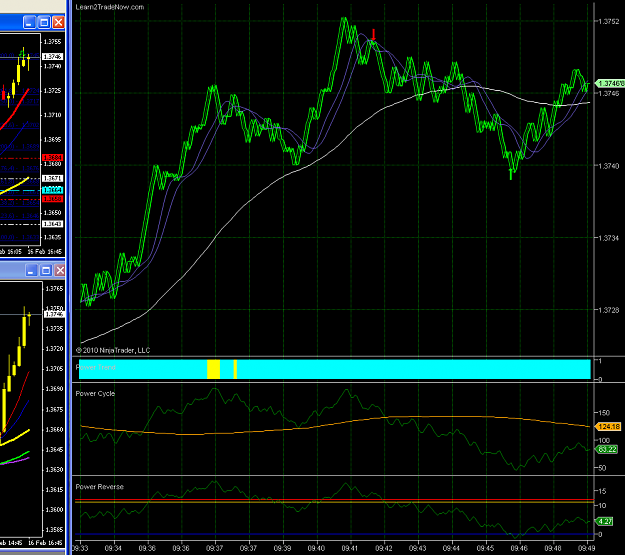Click the 09:42 time axis label
This screenshot has height=555, width=625.
click(383, 548)
